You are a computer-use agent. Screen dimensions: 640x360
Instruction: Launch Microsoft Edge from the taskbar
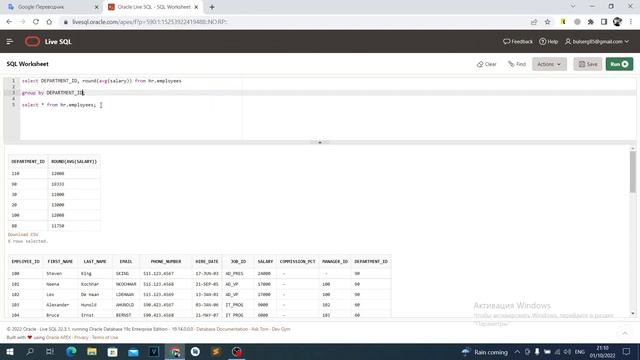pyautogui.click(x=71, y=352)
